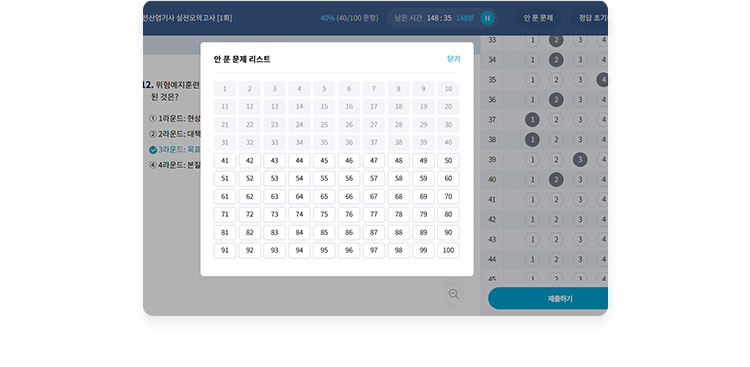Viewport: 750px width, 367px height.
Task: Open the 안 푼 문제 button in header
Action: [x=538, y=18]
